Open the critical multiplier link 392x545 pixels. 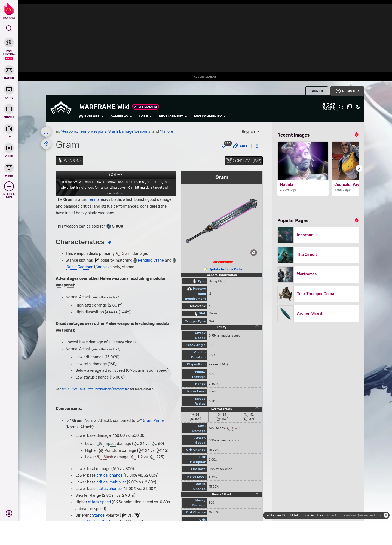111,482
